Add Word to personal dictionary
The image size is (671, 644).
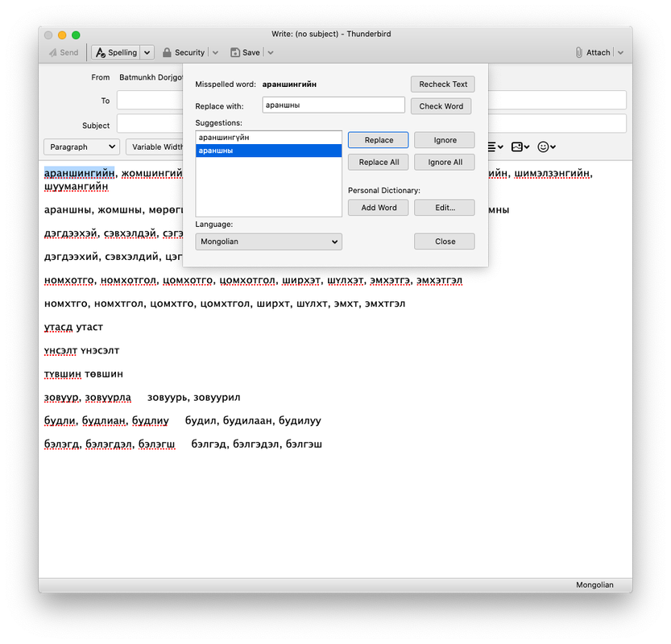click(x=379, y=208)
